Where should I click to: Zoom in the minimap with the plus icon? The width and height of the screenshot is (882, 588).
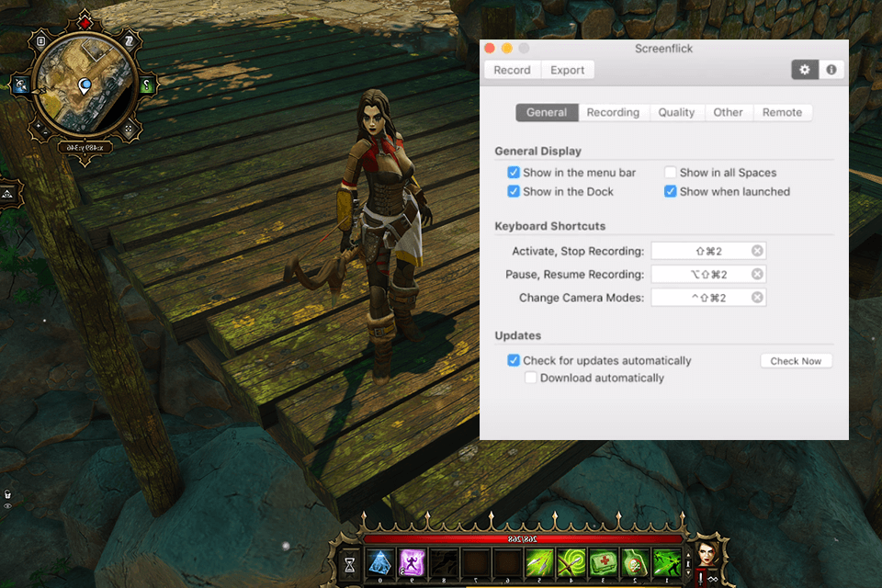pos(39,126)
